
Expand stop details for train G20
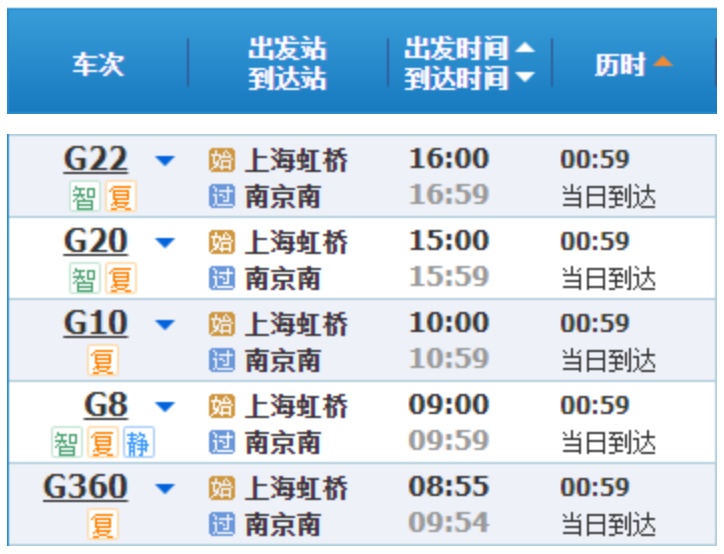(165, 242)
